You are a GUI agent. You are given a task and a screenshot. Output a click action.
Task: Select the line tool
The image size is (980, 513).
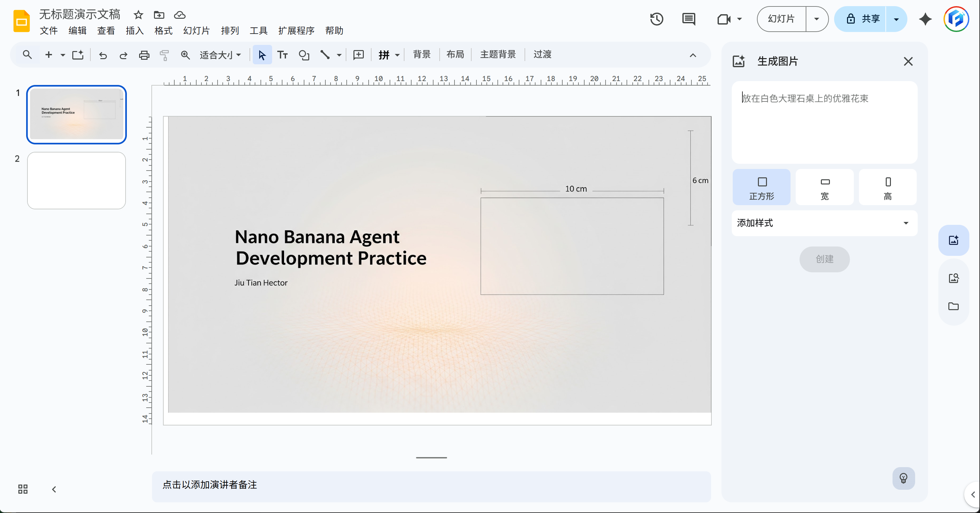(x=324, y=55)
